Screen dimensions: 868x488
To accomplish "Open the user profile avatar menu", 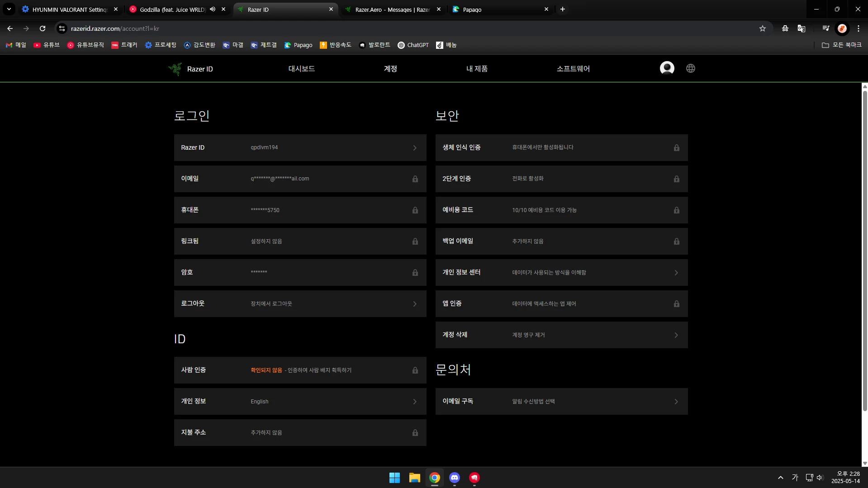I will tap(667, 68).
